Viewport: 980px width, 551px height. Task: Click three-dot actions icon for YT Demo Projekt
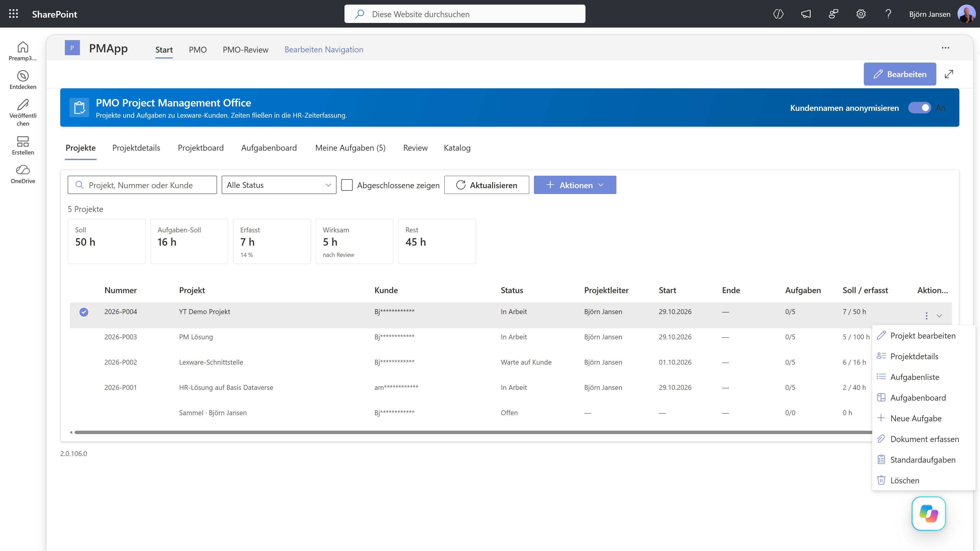[927, 316]
